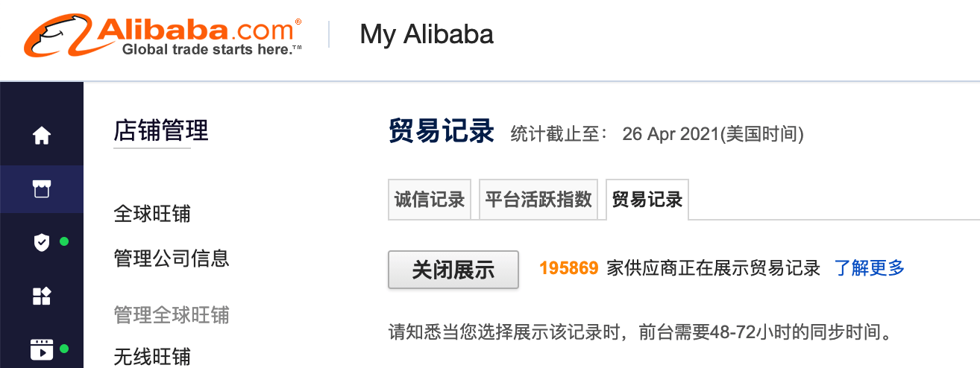Go to 管理公司信息 menu item

172,258
